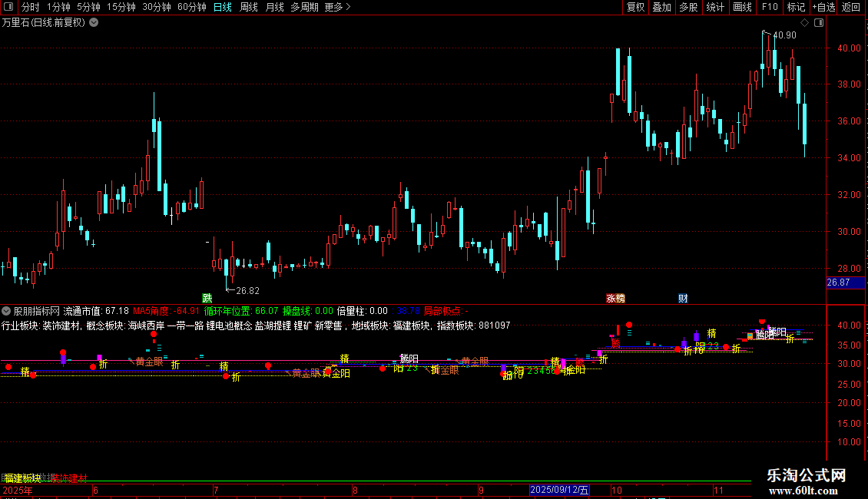This screenshot has height=499, width=868.
Task: Click the 跌 marker below the chart
Action: (207, 298)
